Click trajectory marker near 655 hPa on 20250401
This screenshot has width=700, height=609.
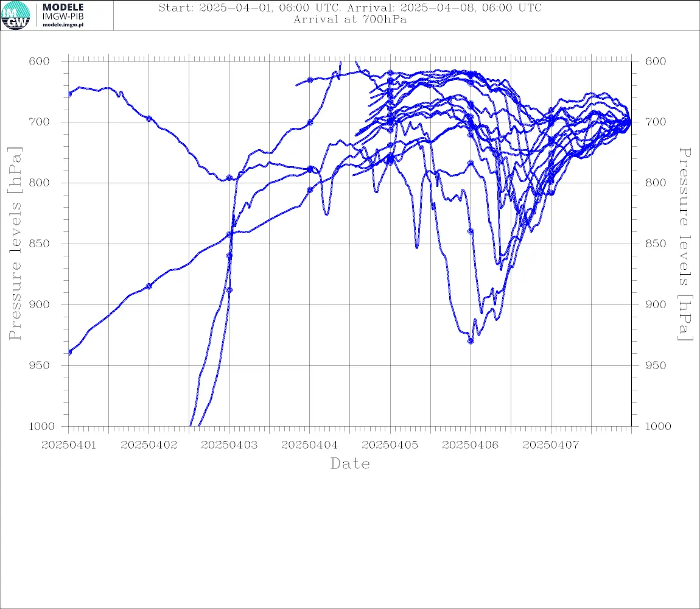pyautogui.click(x=69, y=94)
